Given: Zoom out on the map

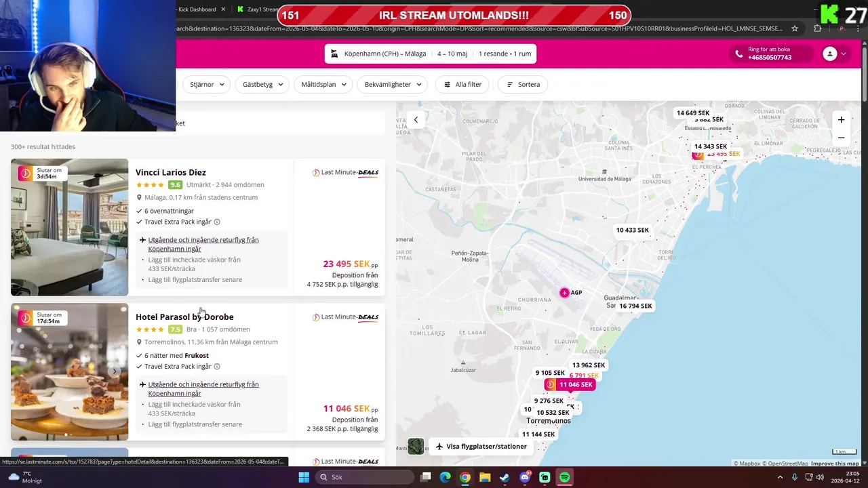Looking at the screenshot, I should tap(841, 138).
